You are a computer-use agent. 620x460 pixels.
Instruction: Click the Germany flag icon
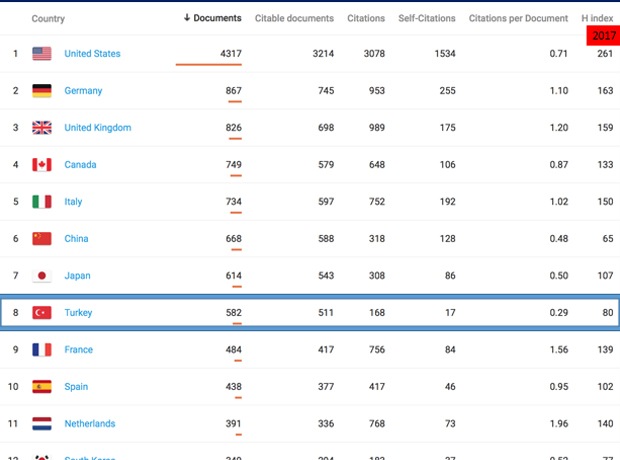point(42,91)
